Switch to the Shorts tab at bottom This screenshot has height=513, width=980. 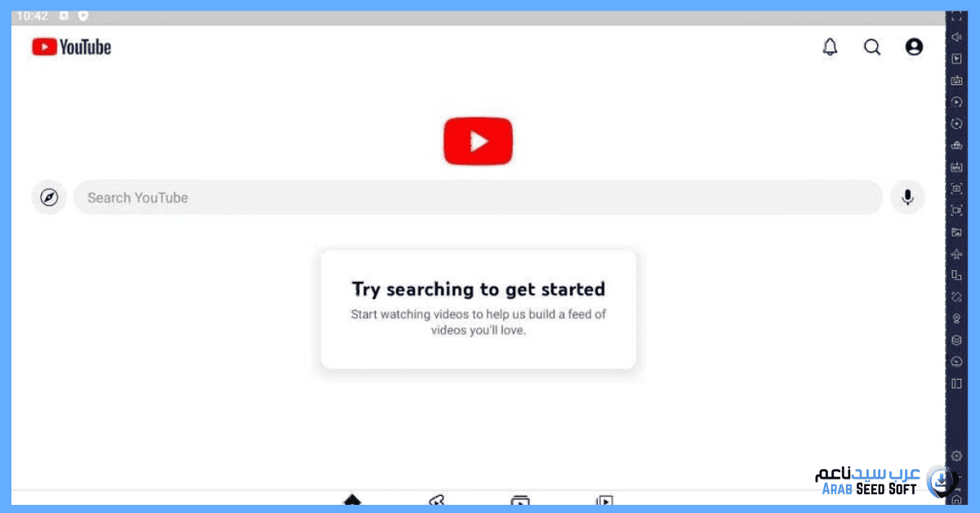[437, 500]
